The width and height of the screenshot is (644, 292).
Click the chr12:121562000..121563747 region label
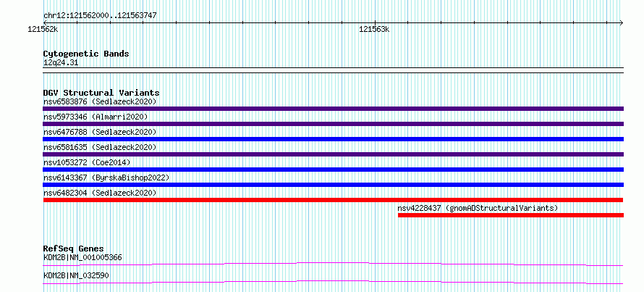[100, 16]
